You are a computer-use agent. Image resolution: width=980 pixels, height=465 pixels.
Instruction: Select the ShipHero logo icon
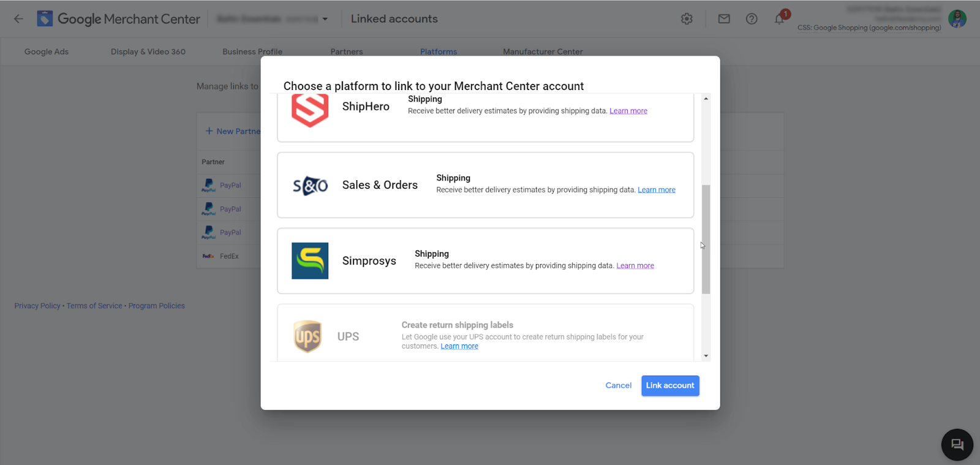click(x=310, y=110)
